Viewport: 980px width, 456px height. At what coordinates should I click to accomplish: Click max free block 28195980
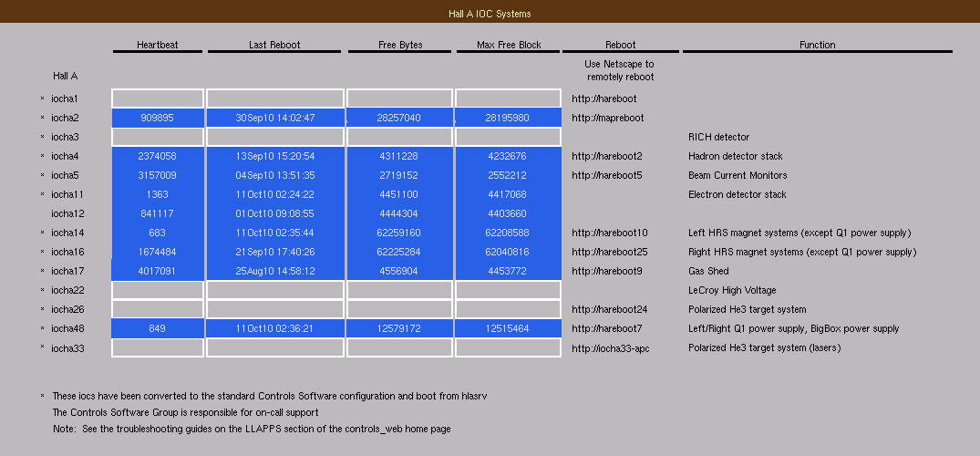tap(508, 118)
